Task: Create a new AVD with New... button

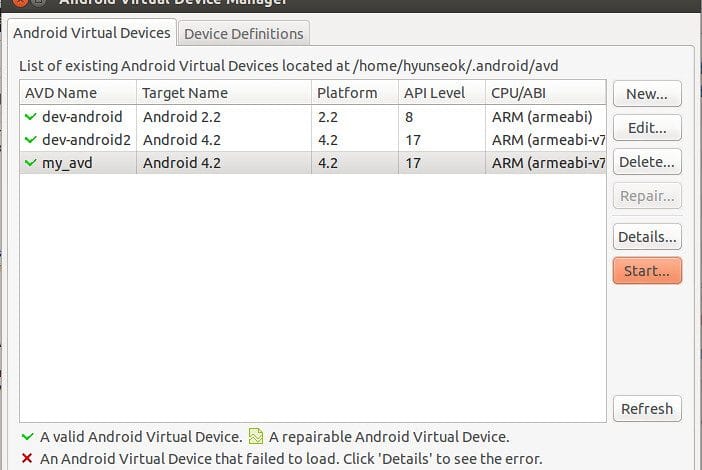Action: point(647,94)
